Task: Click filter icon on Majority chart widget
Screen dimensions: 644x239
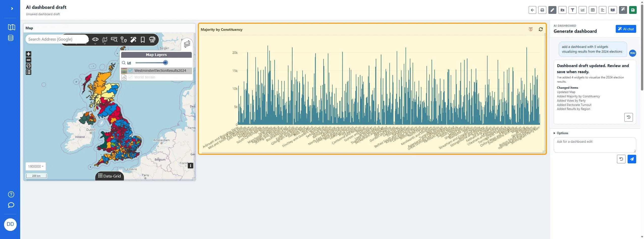Action: click(x=531, y=29)
